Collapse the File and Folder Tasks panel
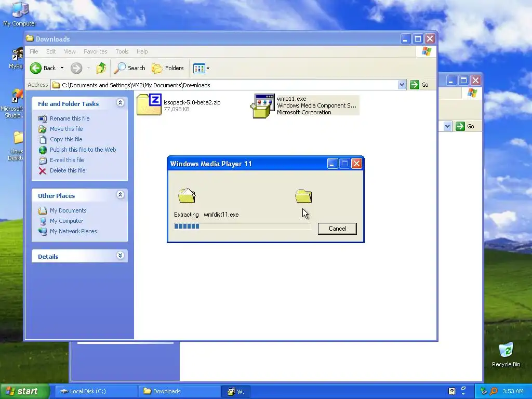 [120, 103]
